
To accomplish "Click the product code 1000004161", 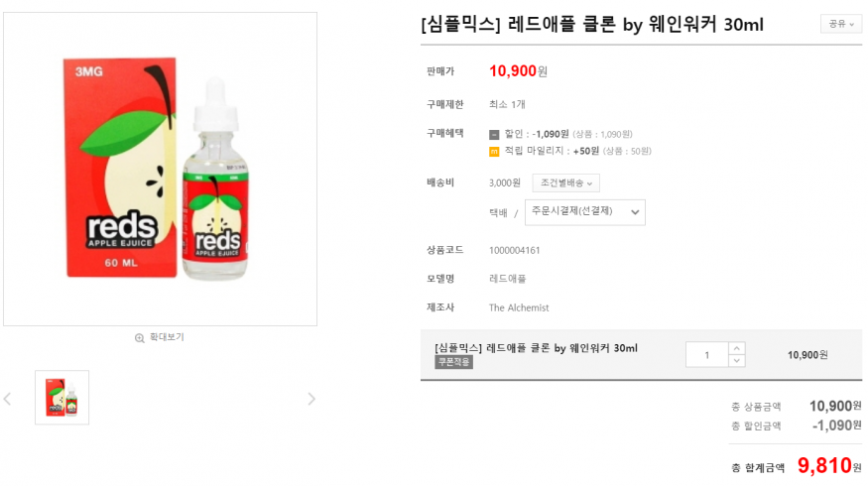I will coord(515,250).
